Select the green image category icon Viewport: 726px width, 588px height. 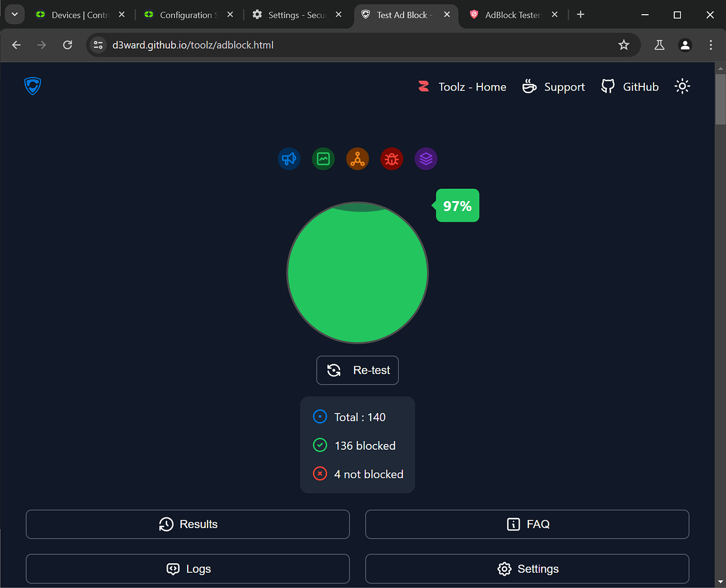point(323,159)
